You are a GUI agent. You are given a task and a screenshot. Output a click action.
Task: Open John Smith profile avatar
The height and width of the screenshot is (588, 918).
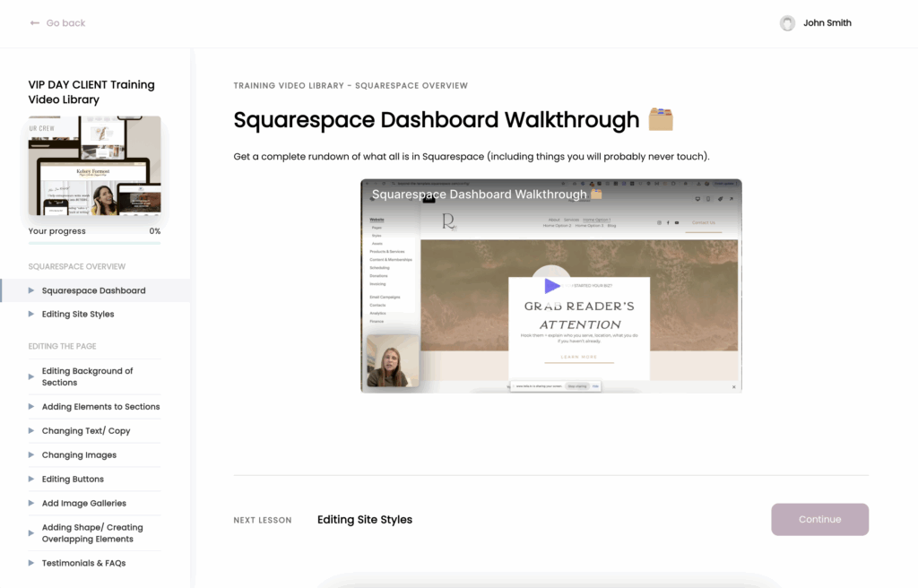(x=787, y=22)
